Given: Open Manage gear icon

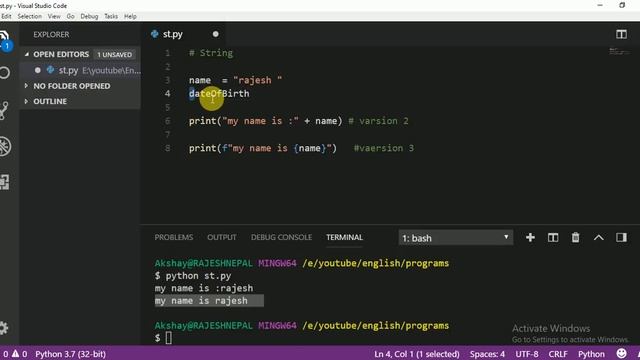Looking at the screenshot, I should tap(4, 328).
